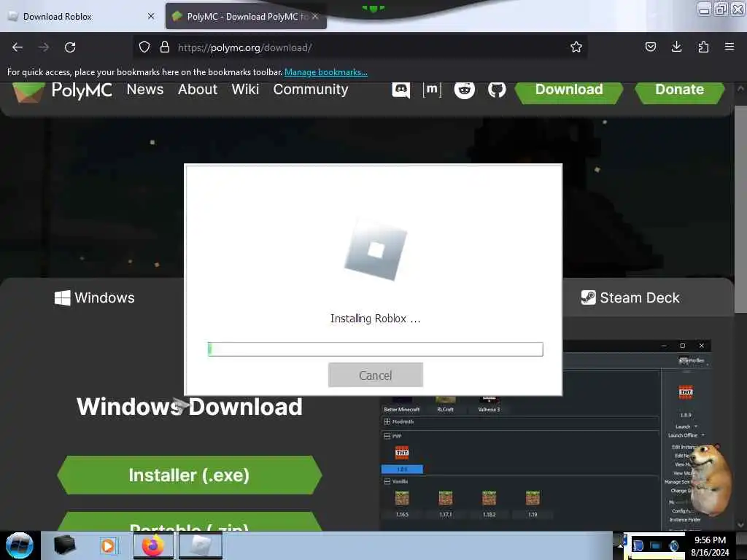
Task: Click the browser forward arrow
Action: point(44,47)
